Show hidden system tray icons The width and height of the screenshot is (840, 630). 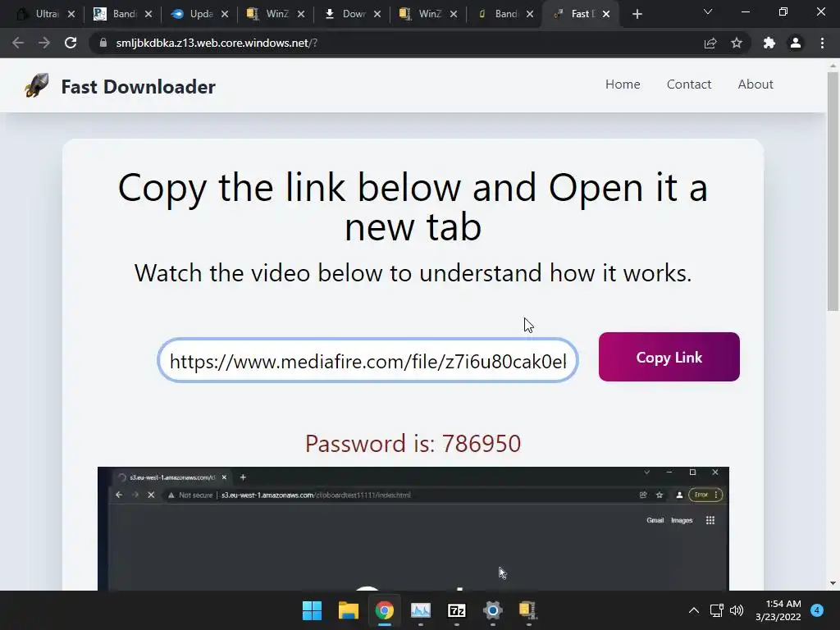click(x=694, y=610)
